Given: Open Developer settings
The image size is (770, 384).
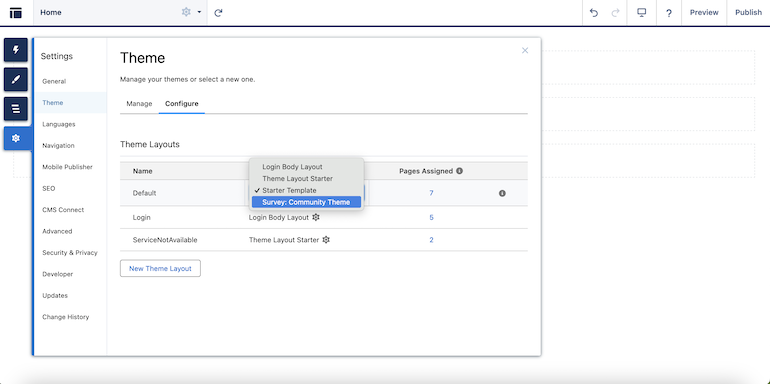Looking at the screenshot, I should point(57,274).
